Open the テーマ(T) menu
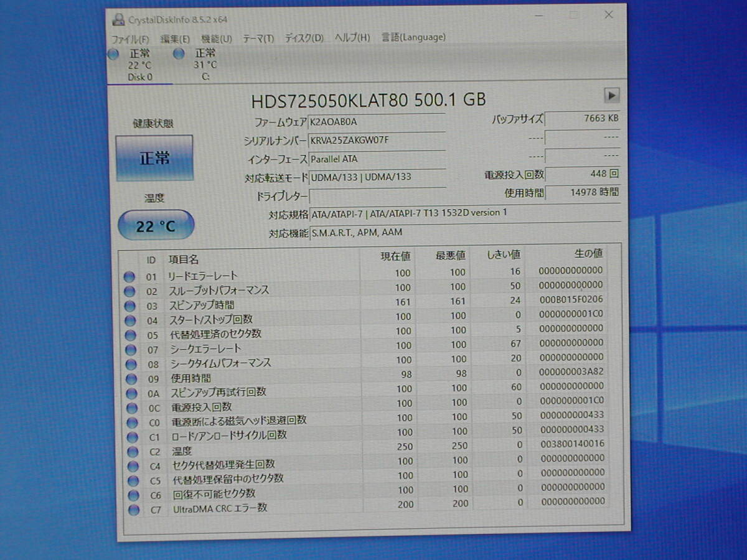 coord(258,38)
